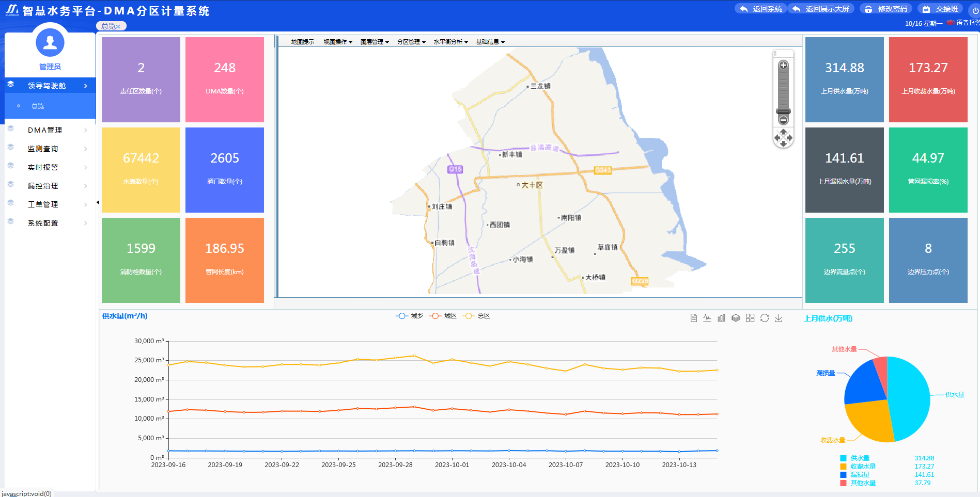
Task: Click the power logout icon
Action: pos(975,10)
